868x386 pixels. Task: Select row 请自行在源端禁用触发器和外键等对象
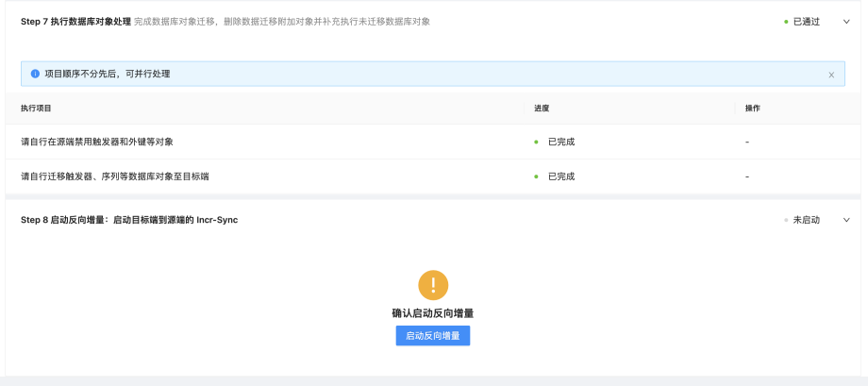pos(433,142)
